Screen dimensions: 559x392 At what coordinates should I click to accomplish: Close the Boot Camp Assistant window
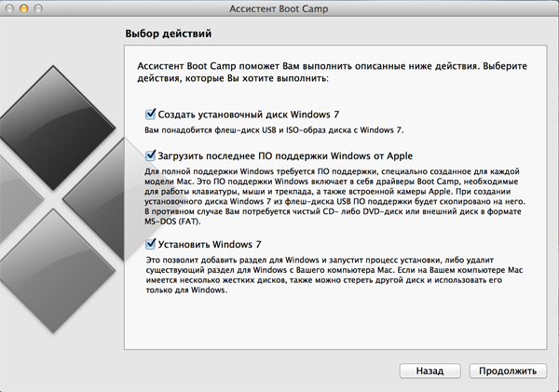pyautogui.click(x=11, y=10)
